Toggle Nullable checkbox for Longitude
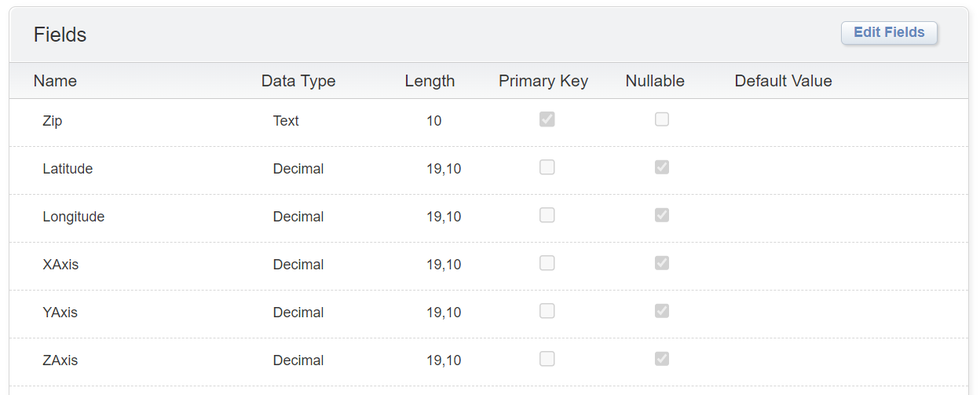Screen dimensions: 980x395 662,215
